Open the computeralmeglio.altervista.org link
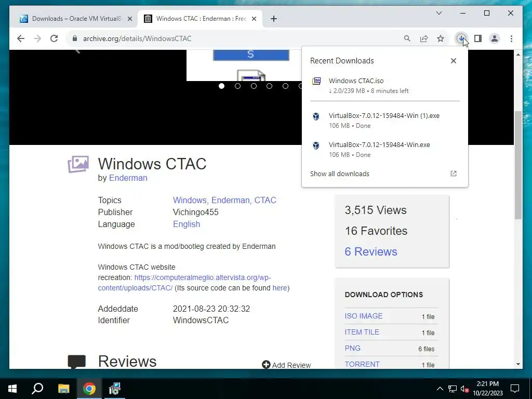Screen dimensions: 532x399 coord(184,283)
